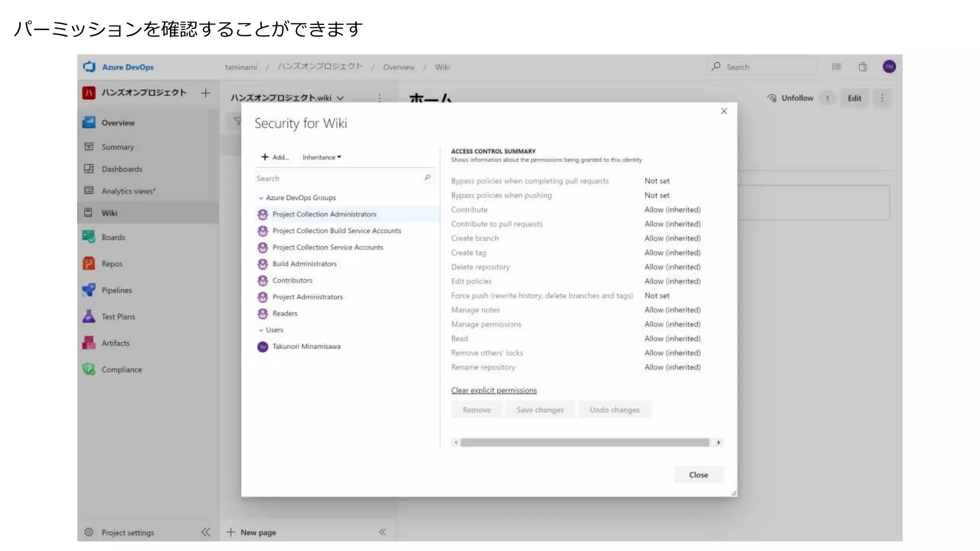Click New page at the bottom

tap(251, 532)
